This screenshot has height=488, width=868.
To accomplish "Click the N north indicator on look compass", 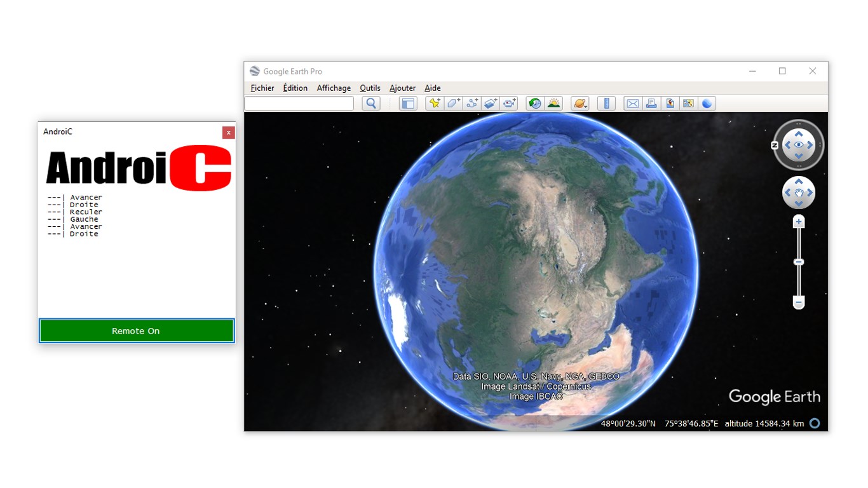I will [775, 146].
